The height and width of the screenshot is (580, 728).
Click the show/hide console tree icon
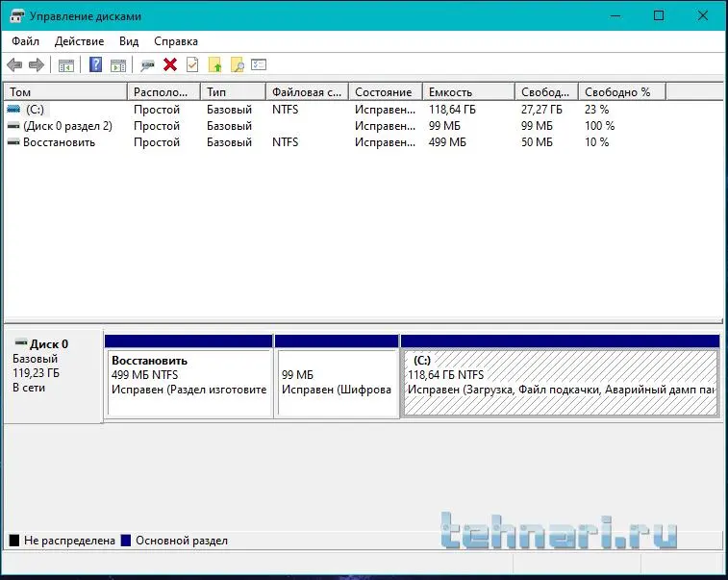[66, 65]
